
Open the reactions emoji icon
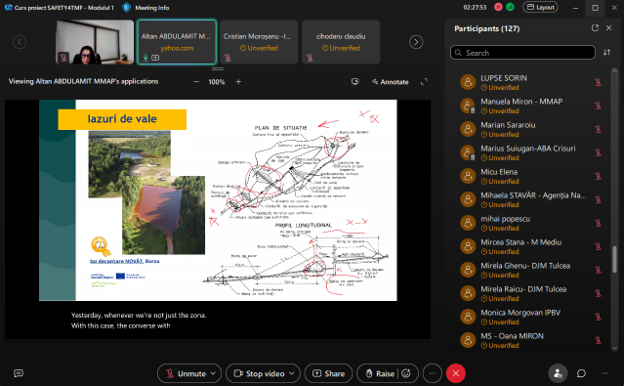pos(406,373)
